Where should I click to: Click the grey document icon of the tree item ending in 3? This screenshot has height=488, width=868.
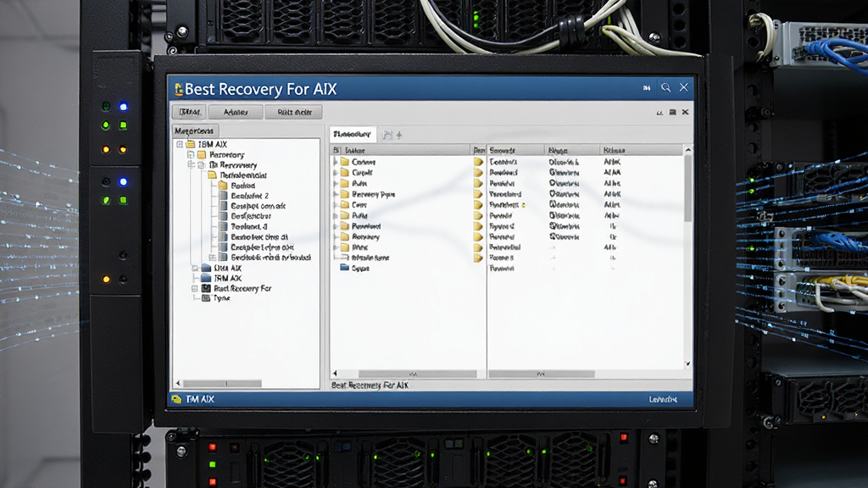(x=223, y=226)
